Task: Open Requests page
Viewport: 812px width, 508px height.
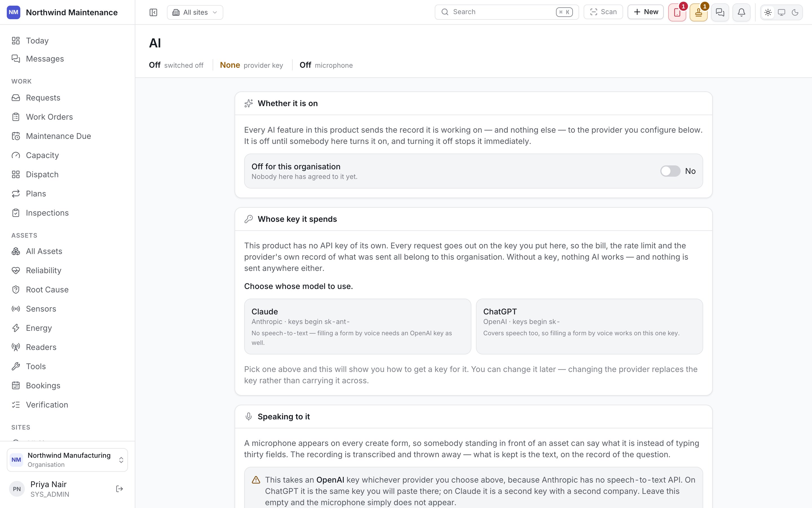Action: [x=67, y=98]
